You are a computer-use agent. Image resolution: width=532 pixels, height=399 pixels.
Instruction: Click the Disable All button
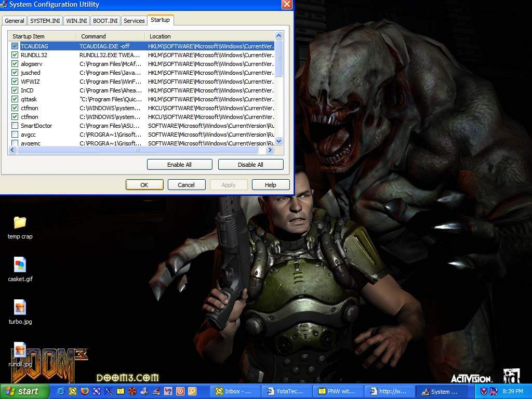click(x=250, y=165)
